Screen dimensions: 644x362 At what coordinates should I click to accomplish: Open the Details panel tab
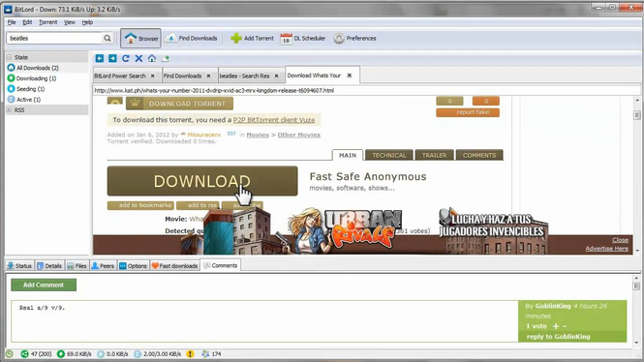[49, 266]
